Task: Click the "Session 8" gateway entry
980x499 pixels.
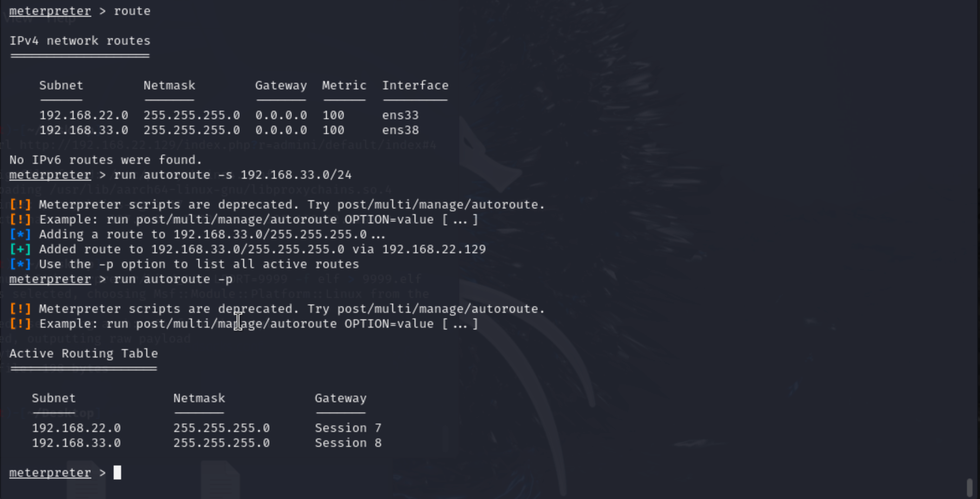Action: pos(348,443)
